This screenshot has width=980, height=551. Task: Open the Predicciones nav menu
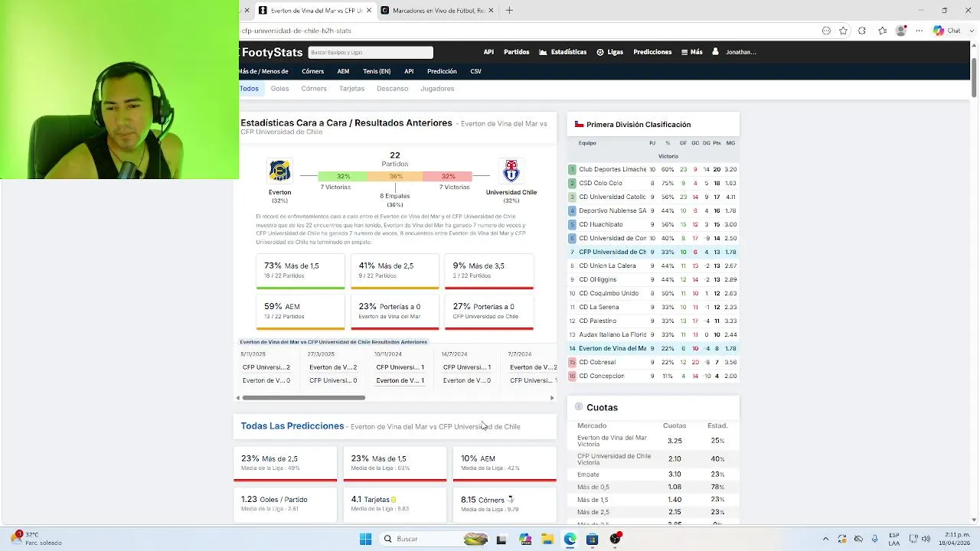652,52
